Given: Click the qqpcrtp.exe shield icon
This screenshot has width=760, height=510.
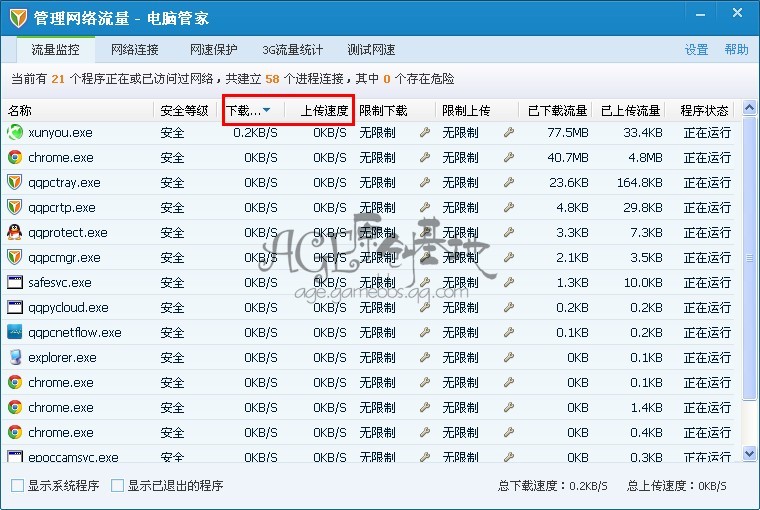Looking at the screenshot, I should click(x=15, y=207).
